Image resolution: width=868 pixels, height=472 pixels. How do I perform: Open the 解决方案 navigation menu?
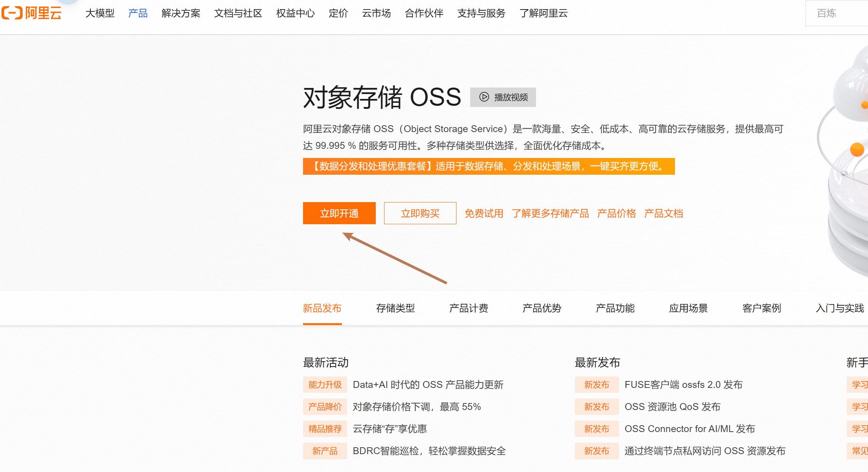[x=180, y=13]
